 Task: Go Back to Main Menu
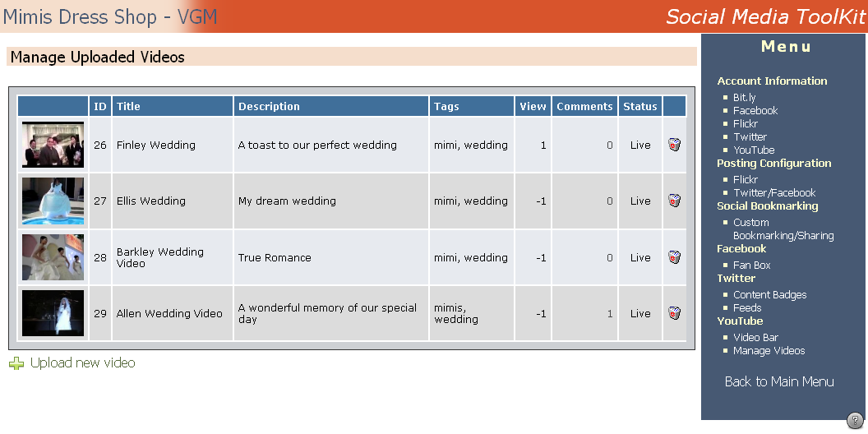click(778, 382)
